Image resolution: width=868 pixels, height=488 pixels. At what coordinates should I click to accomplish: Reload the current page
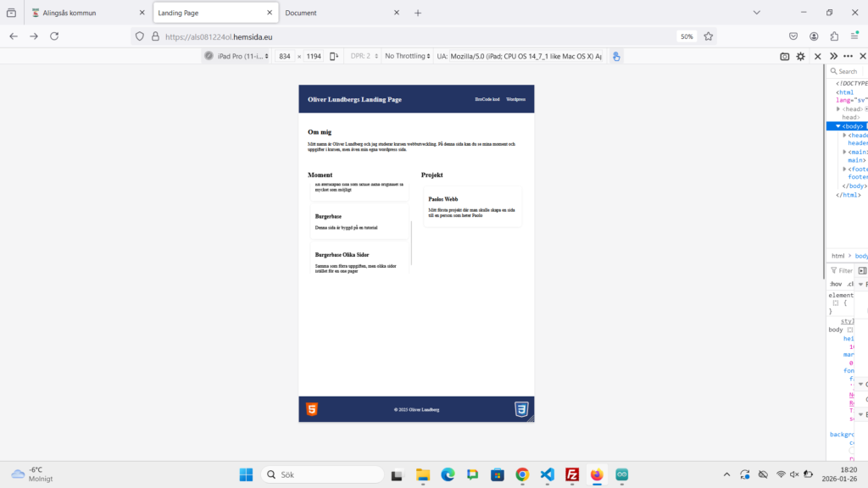click(54, 36)
